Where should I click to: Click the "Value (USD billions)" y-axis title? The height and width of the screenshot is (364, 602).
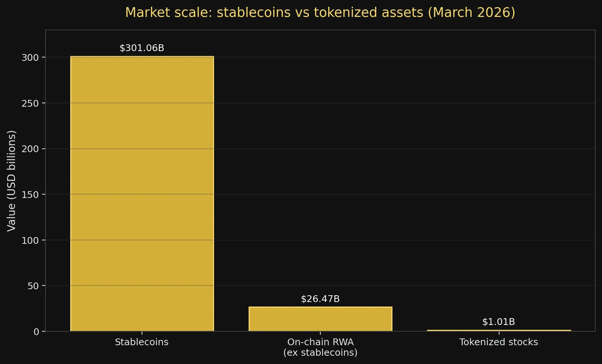click(12, 181)
